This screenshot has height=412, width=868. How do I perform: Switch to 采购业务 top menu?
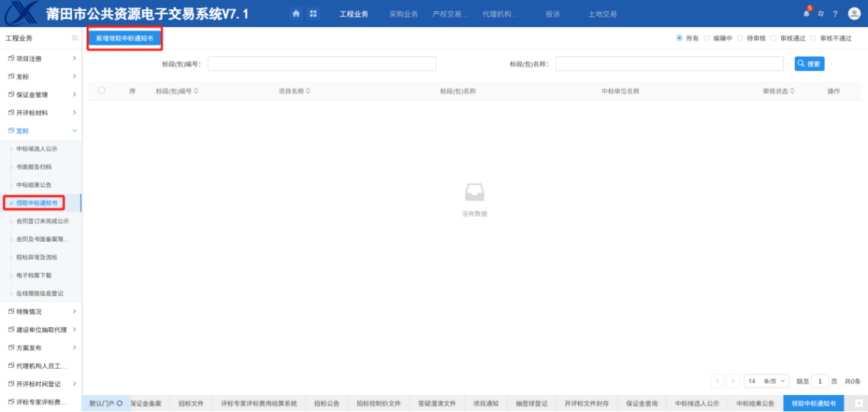click(x=403, y=14)
